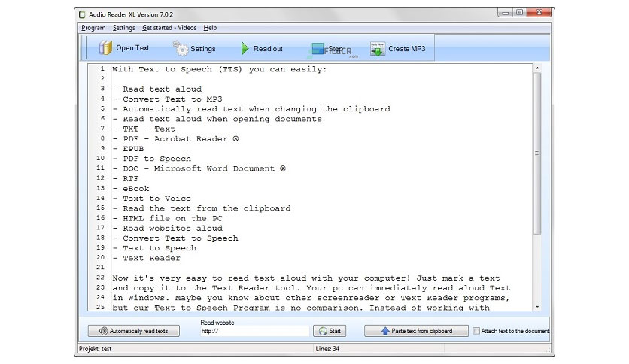
Task: Enable Attach text to the document checkbox
Action: (476, 331)
